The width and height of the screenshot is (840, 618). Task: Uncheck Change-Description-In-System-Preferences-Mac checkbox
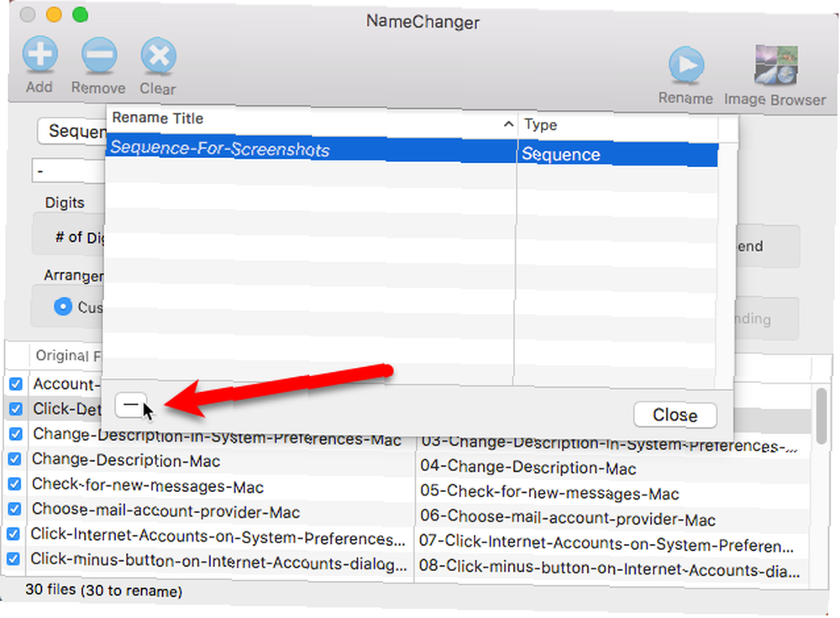15,434
